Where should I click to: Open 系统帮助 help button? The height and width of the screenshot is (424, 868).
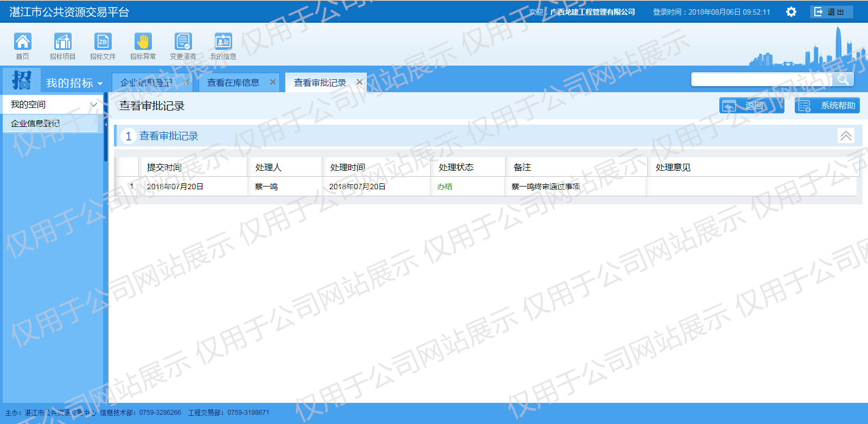pos(827,106)
